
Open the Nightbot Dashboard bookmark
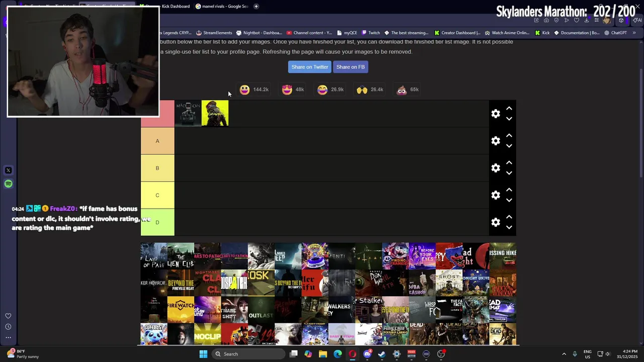259,33
